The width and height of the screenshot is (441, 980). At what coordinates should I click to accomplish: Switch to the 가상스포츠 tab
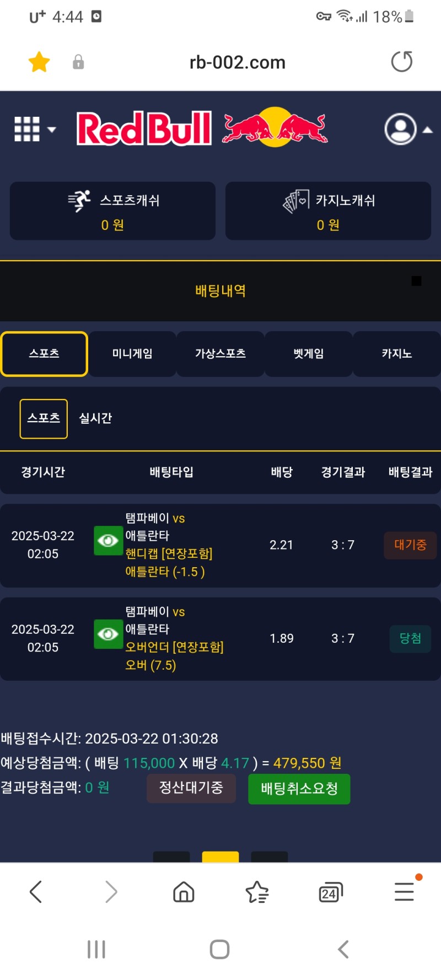220,354
